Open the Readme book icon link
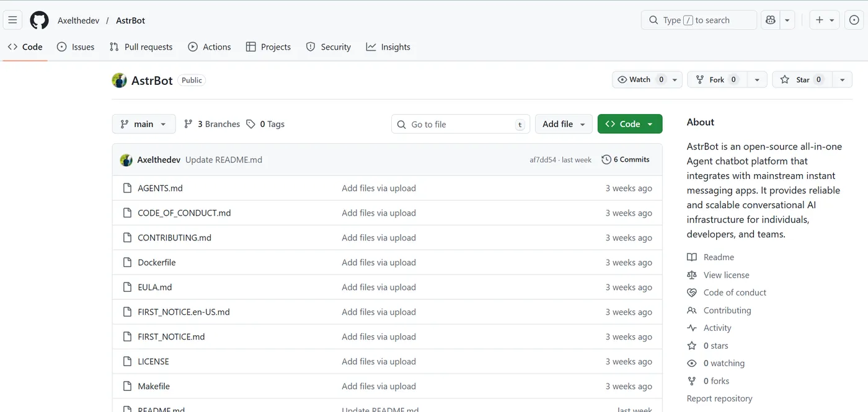The width and height of the screenshot is (868, 412). pos(692,257)
